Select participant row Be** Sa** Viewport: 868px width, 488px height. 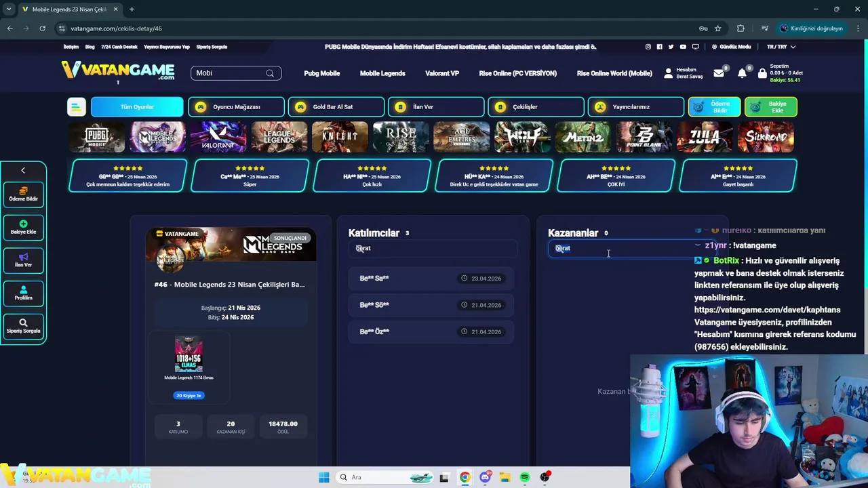pyautogui.click(x=431, y=279)
